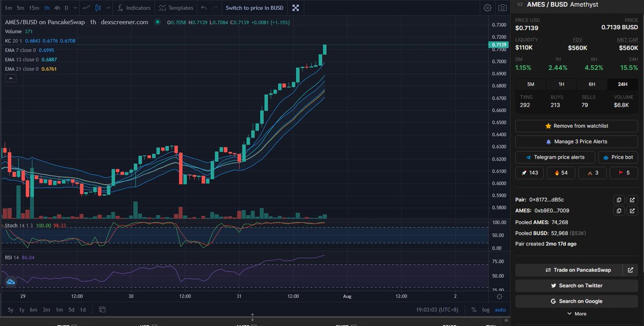Click the market status green dot
This screenshot has width=644, height=326.
tap(157, 22)
